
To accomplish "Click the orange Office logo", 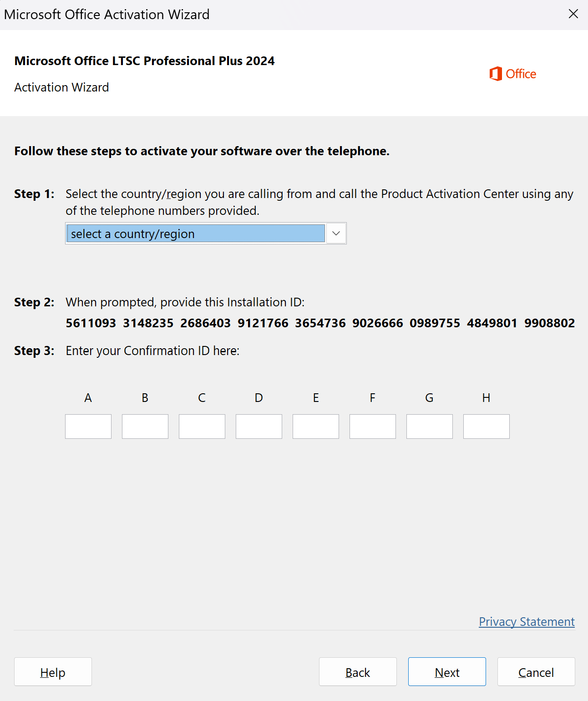I will pos(512,74).
